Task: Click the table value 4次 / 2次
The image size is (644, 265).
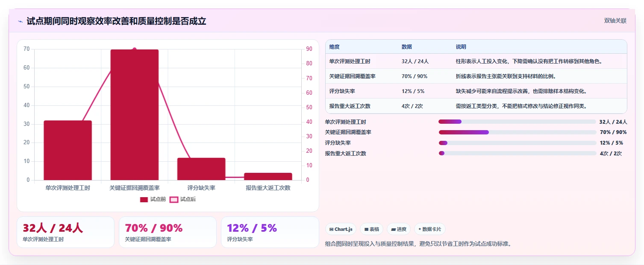Action: pyautogui.click(x=412, y=106)
